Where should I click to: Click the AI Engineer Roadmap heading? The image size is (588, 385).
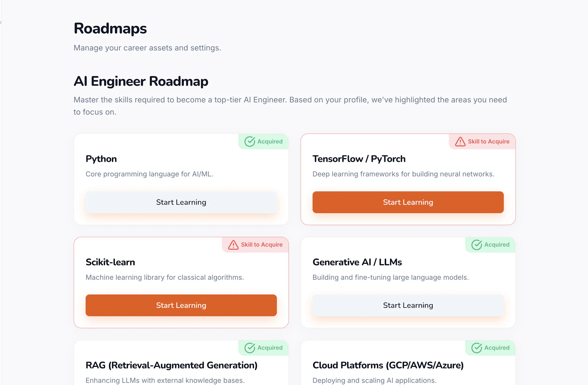click(x=141, y=81)
